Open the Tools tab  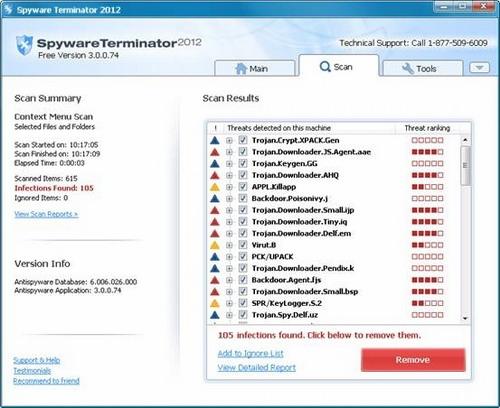tap(423, 68)
